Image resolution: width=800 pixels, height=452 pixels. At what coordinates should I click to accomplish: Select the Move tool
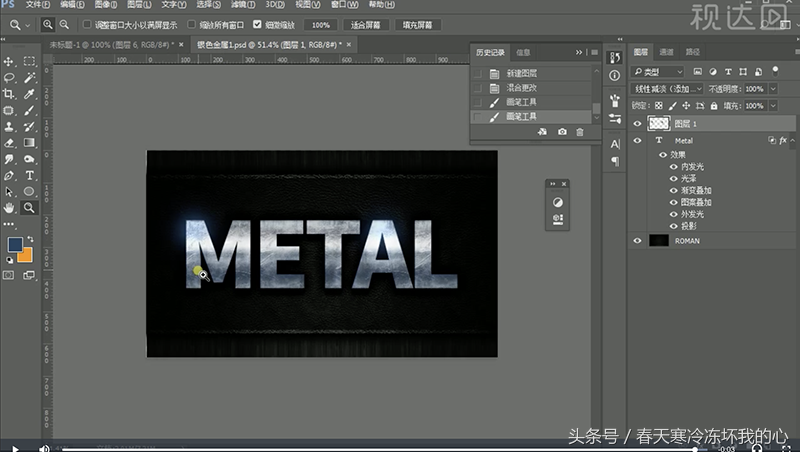[9, 62]
